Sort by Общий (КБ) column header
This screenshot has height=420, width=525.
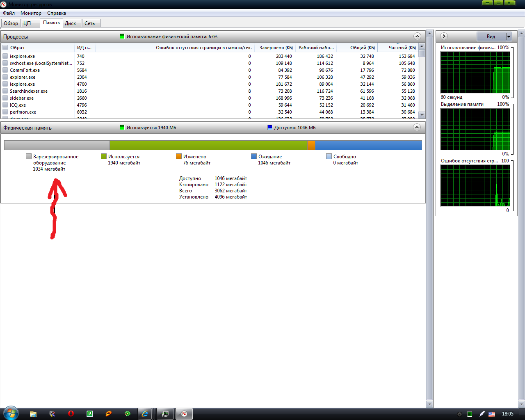click(357, 48)
